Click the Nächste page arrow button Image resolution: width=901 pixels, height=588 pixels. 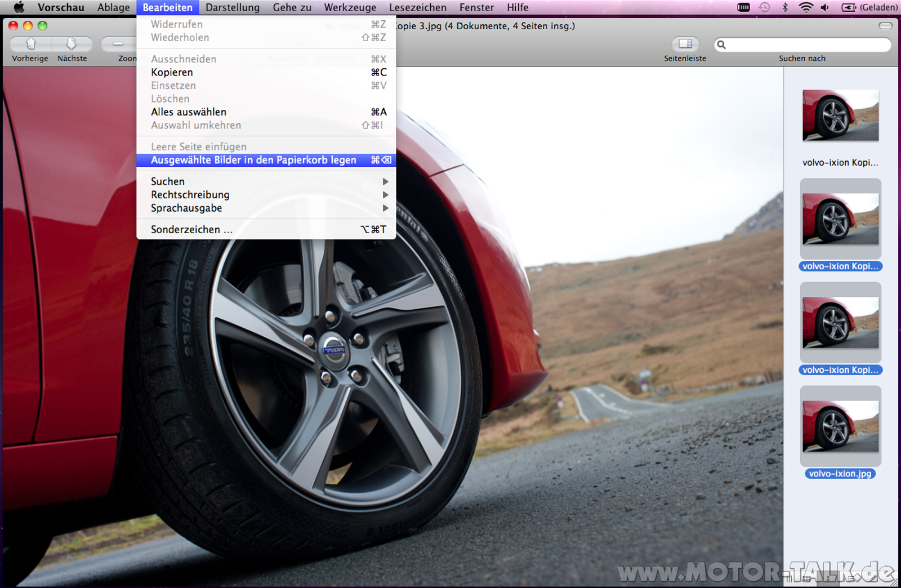pos(72,44)
